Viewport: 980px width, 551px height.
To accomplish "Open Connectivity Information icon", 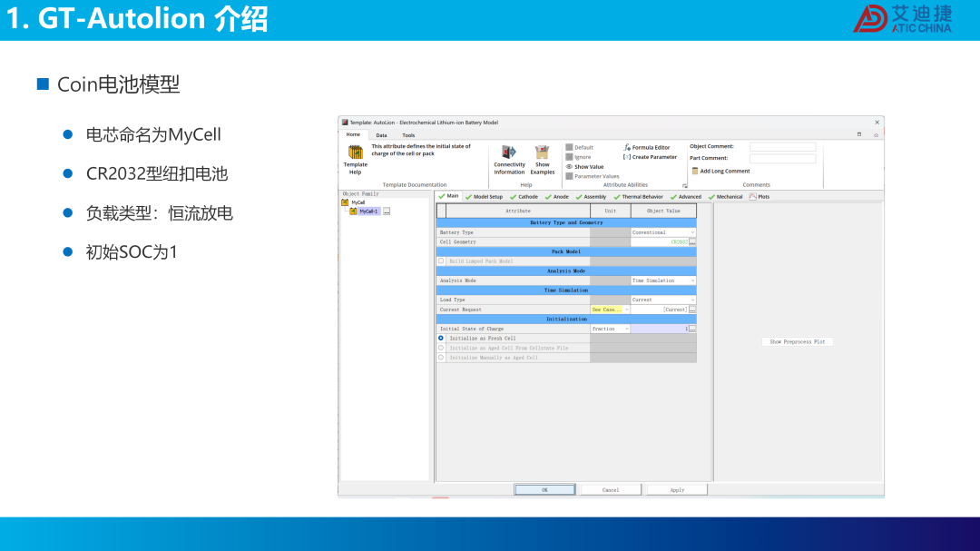I will point(509,152).
